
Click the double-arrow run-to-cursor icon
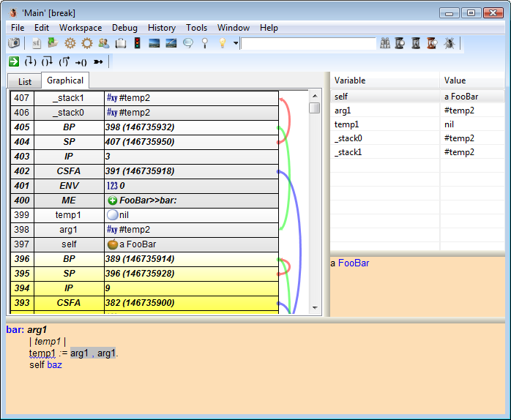pyautogui.click(x=98, y=61)
